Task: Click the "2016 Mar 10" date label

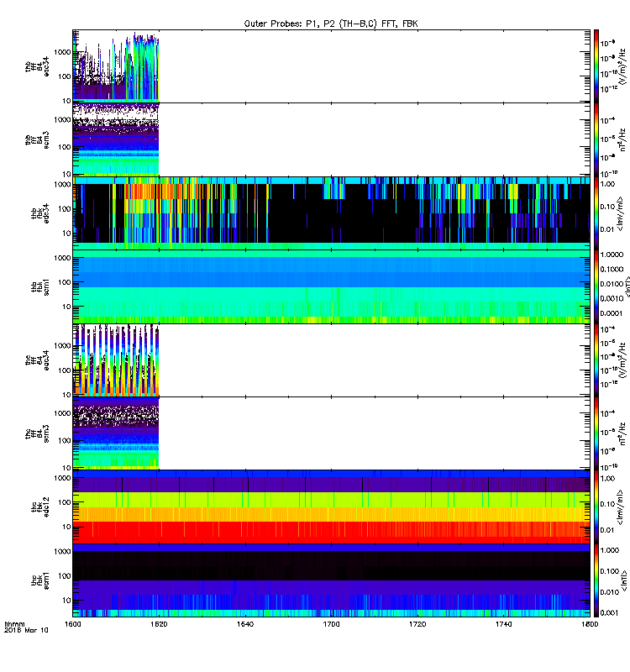Action: [26, 631]
